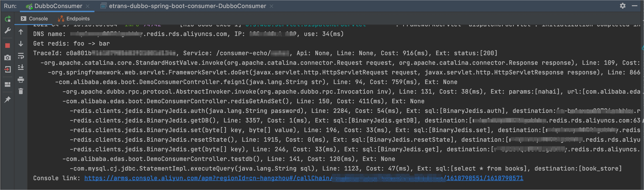The height and width of the screenshot is (190, 644).
Task: Toggle soft-wrap for console output
Action: (21, 56)
